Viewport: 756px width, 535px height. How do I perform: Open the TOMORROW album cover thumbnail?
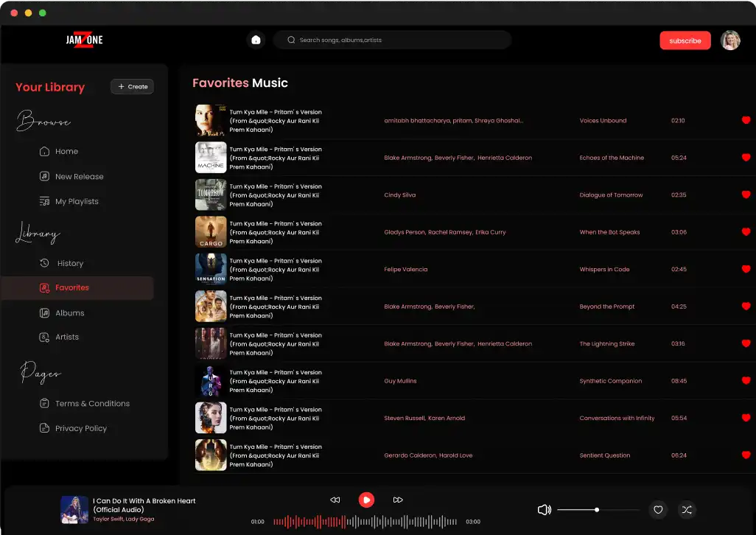point(211,195)
